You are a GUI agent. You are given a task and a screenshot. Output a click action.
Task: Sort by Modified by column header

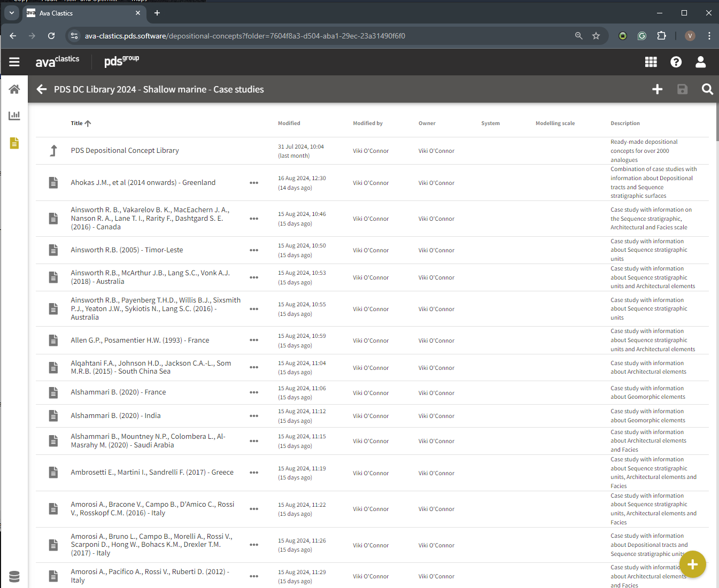[x=368, y=123]
